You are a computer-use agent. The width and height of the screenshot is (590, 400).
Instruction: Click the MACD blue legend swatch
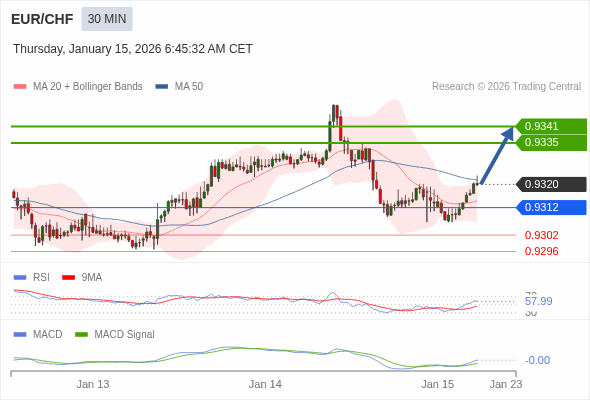coord(20,335)
